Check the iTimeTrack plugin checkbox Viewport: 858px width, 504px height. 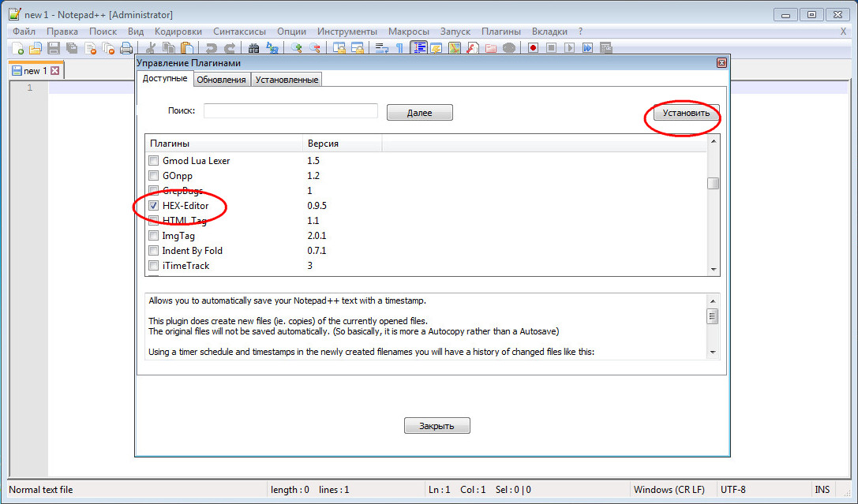click(154, 266)
